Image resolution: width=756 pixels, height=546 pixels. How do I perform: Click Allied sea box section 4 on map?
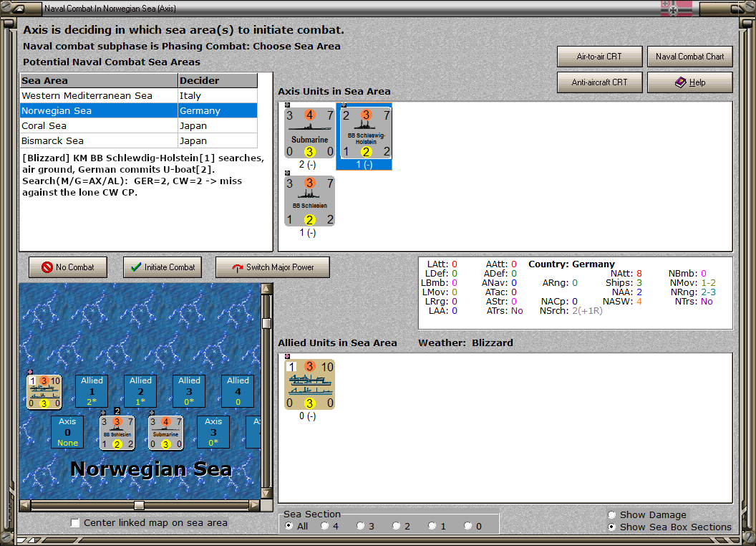pyautogui.click(x=238, y=391)
